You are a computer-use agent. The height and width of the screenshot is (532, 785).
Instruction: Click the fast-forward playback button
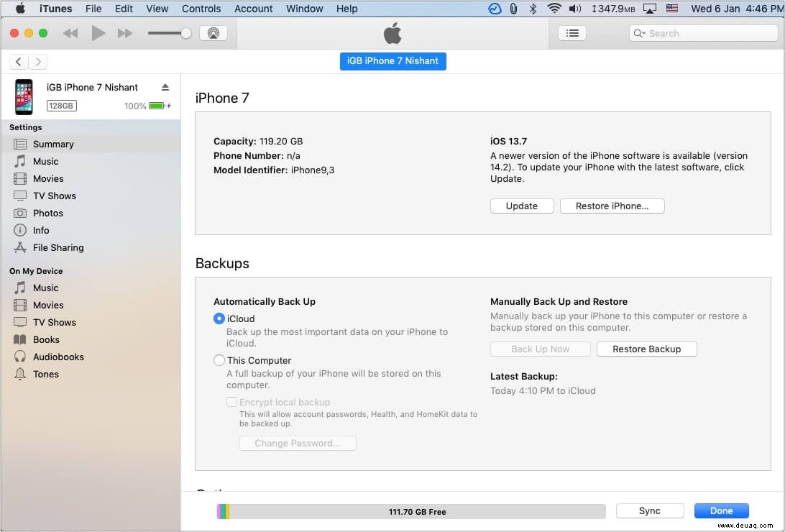click(x=124, y=34)
